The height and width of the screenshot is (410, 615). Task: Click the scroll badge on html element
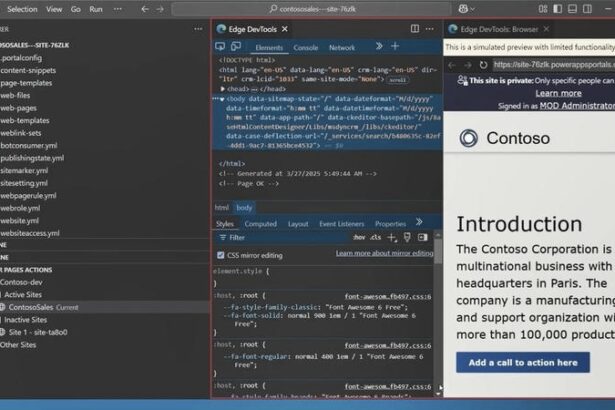[397, 80]
